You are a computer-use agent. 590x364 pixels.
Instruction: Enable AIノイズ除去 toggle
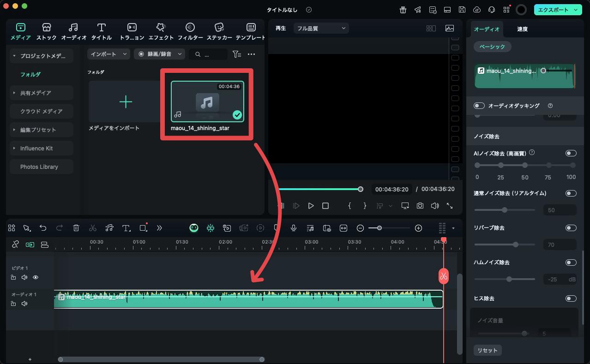tap(571, 153)
